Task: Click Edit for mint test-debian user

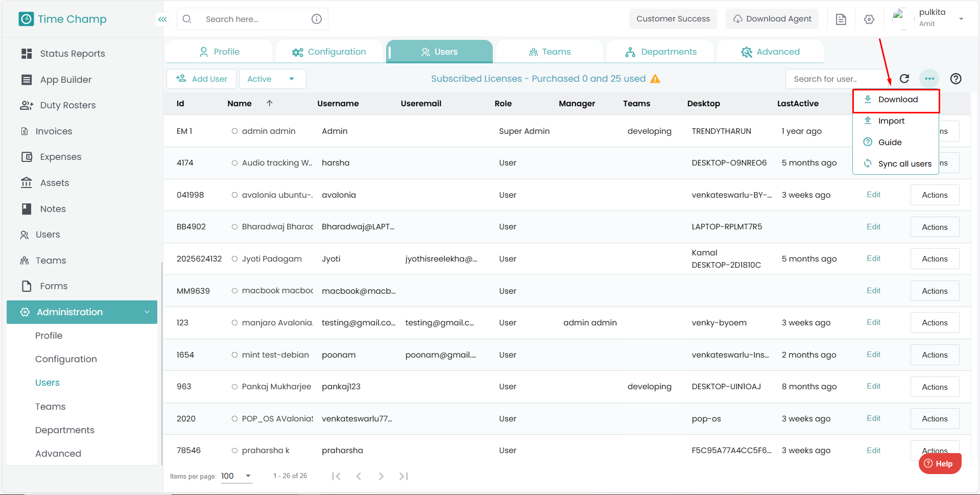Action: tap(873, 355)
